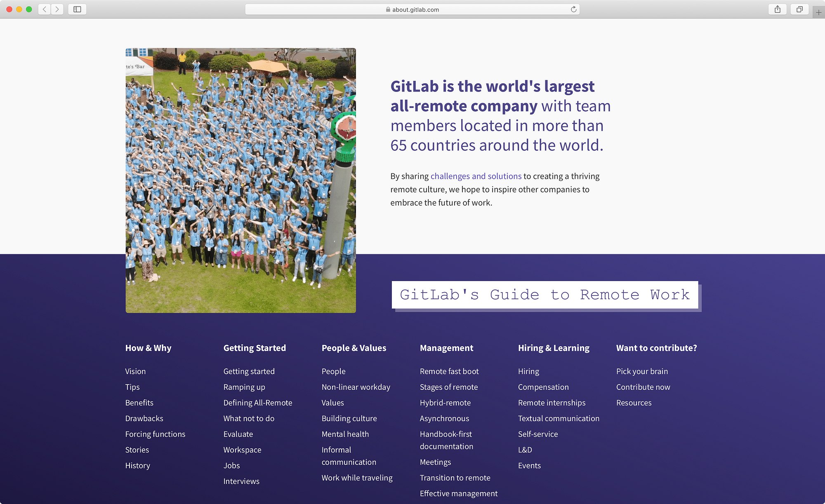This screenshot has height=504, width=825.
Task: Click the padlock icon in address bar
Action: 388,9
